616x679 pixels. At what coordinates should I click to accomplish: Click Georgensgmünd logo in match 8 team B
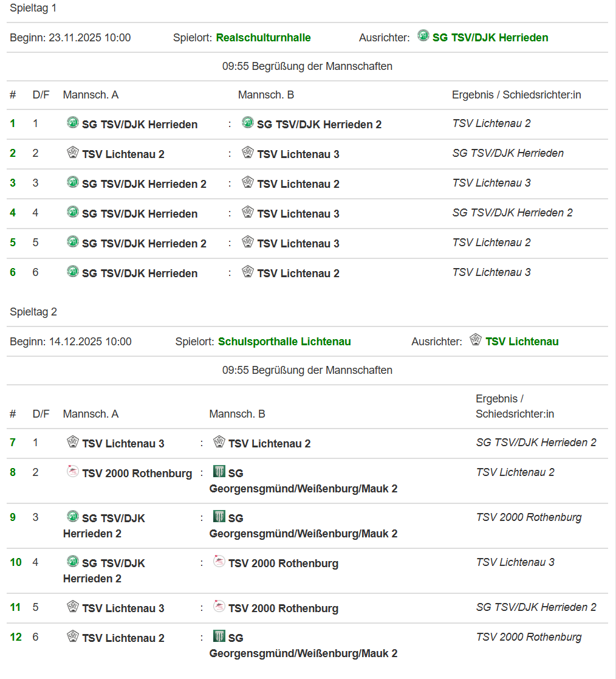pyautogui.click(x=219, y=472)
